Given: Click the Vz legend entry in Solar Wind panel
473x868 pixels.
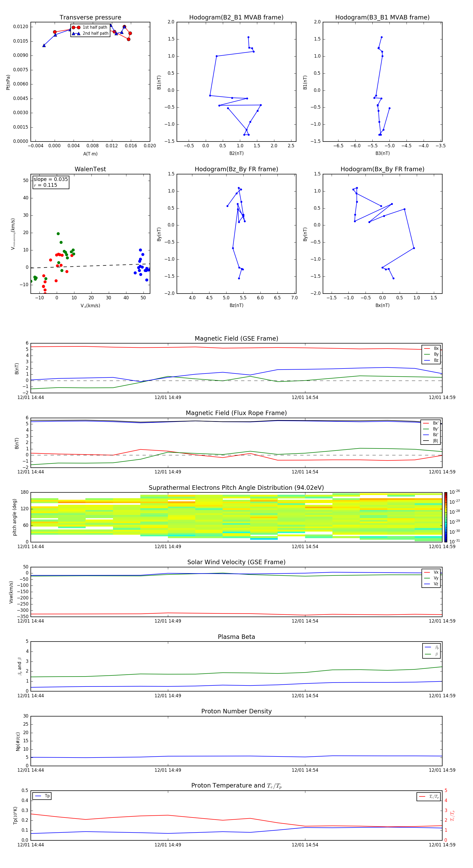Looking at the screenshot, I should click(431, 584).
